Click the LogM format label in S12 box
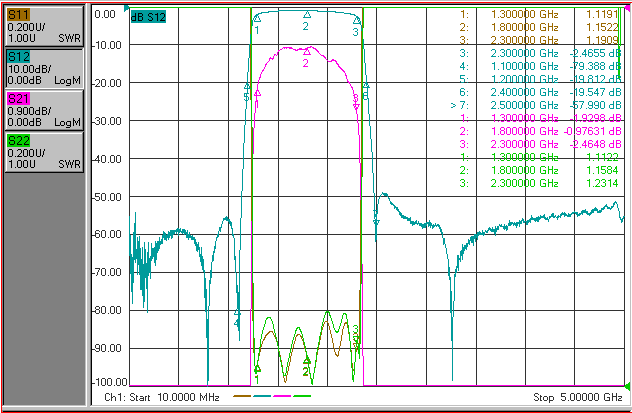The width and height of the screenshot is (632, 413). pyautogui.click(x=67, y=81)
